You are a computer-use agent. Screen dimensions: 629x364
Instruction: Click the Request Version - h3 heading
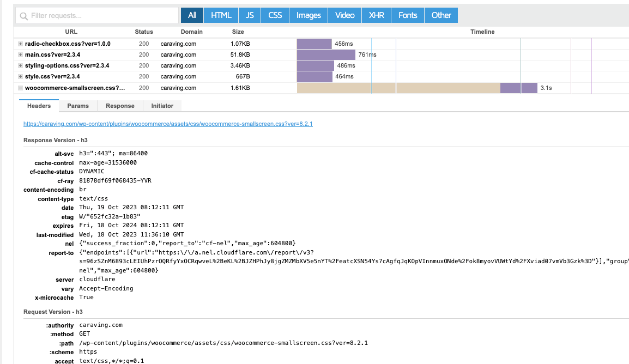click(x=53, y=312)
